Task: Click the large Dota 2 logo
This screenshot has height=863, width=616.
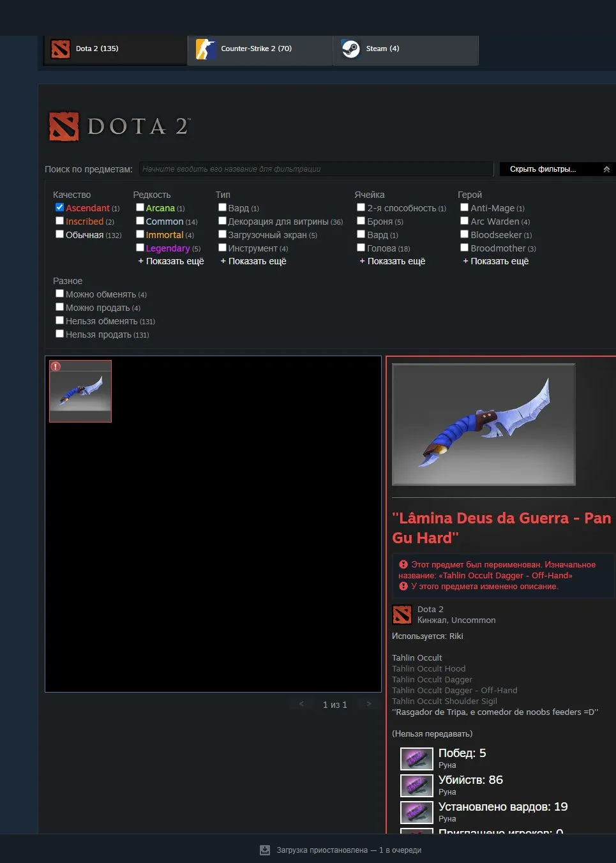Action: (119, 126)
